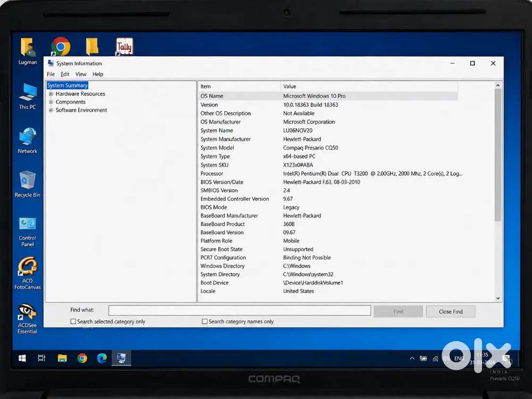Open Task View on the taskbar
The width and height of the screenshot is (532, 399).
(41, 358)
